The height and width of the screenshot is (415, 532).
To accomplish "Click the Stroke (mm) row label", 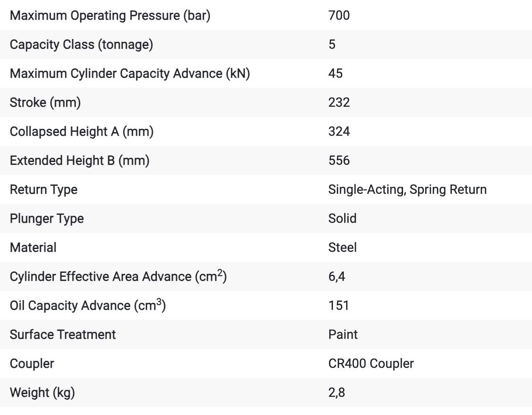I will tap(45, 102).
